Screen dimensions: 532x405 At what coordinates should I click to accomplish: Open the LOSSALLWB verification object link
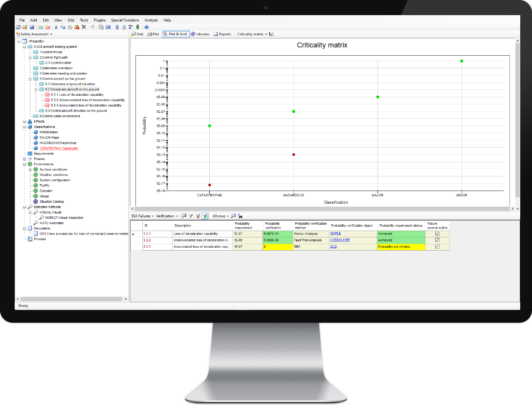(x=340, y=240)
